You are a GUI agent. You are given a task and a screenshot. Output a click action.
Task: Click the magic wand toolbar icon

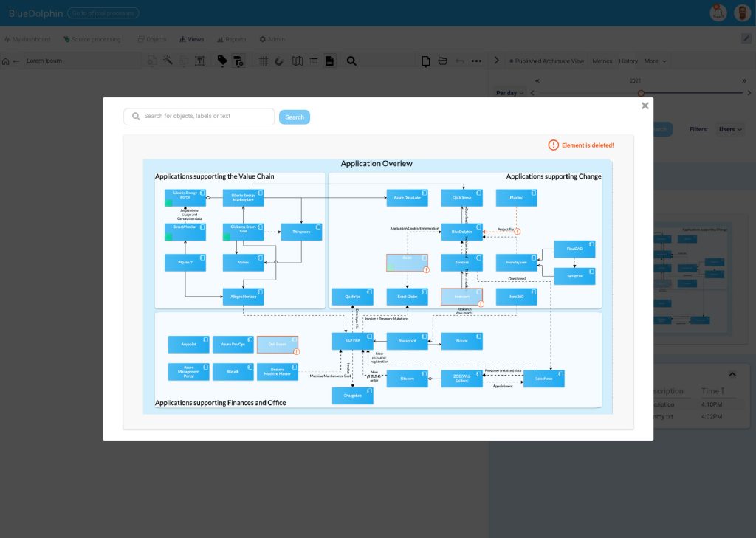[168, 61]
